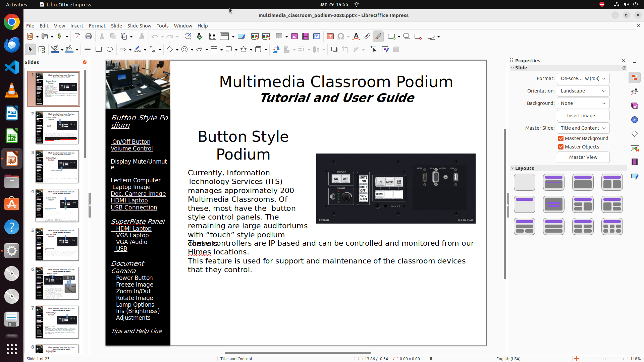This screenshot has height=362, width=644.
Task: Choose the Insert Line tool
Action: 88,50
